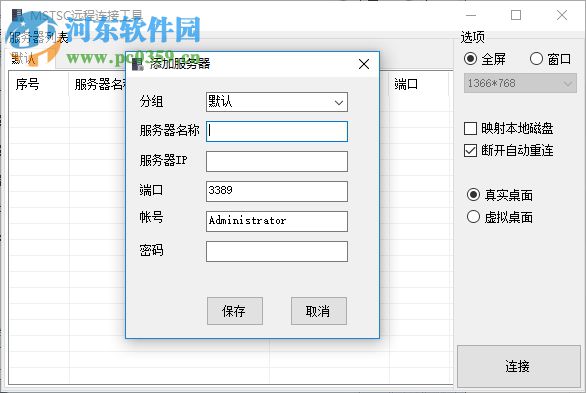Click into the 服务器IP field
The image size is (586, 393).
click(x=277, y=161)
